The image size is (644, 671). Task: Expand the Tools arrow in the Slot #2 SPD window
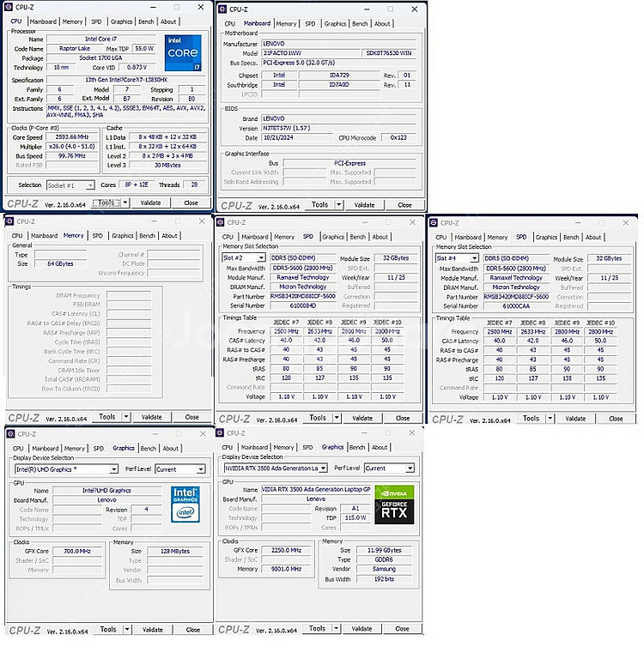(337, 417)
